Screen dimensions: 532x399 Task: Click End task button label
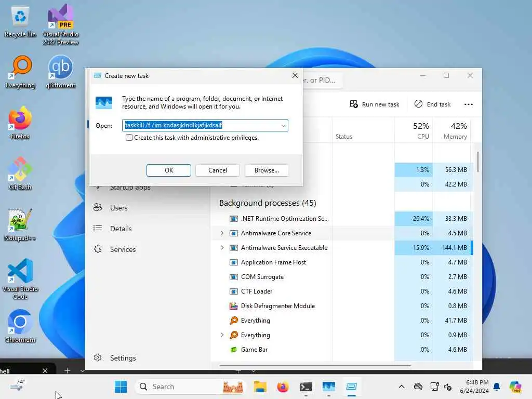[x=438, y=104]
